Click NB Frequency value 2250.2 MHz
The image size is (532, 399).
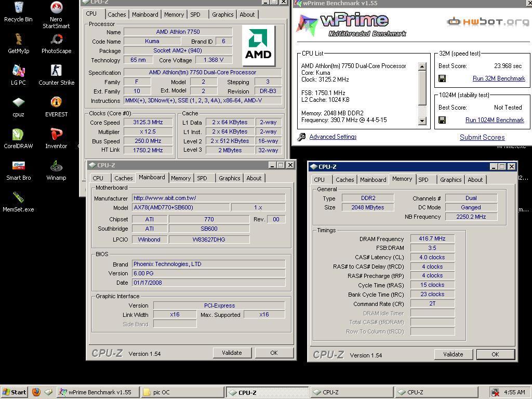[x=471, y=217]
